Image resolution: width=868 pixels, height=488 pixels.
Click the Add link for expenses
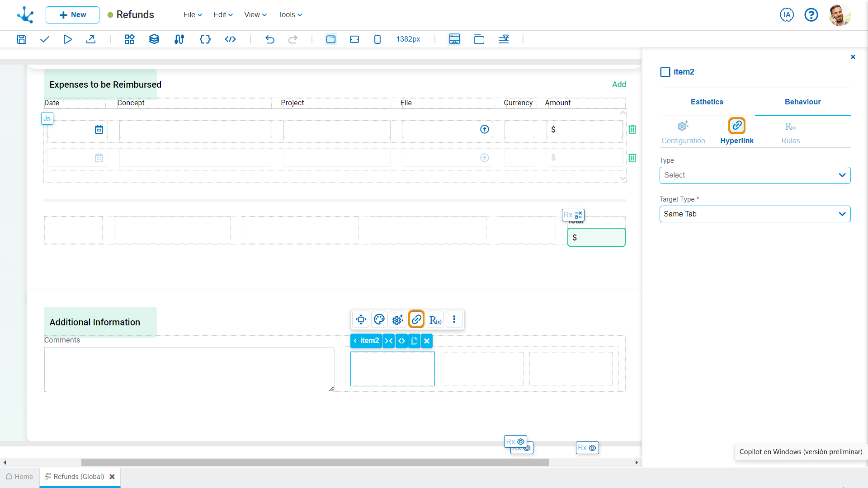coord(619,84)
